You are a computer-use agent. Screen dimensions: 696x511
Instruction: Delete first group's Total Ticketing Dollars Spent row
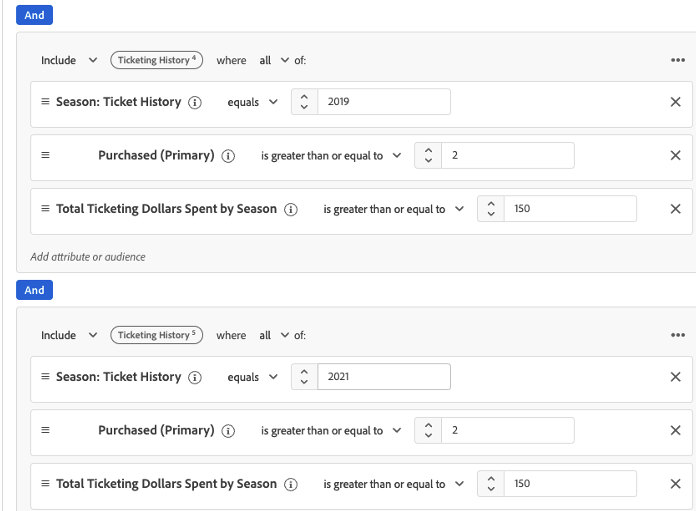point(675,209)
